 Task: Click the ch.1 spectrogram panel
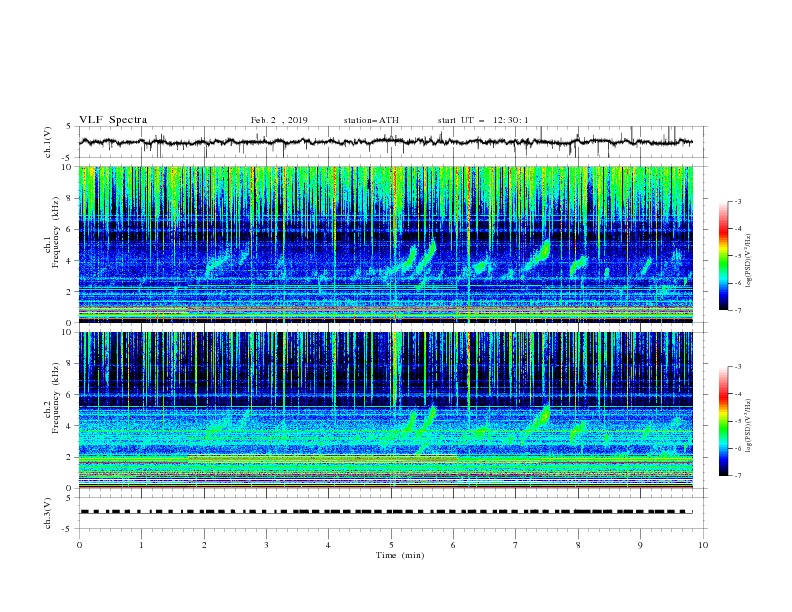(x=386, y=244)
